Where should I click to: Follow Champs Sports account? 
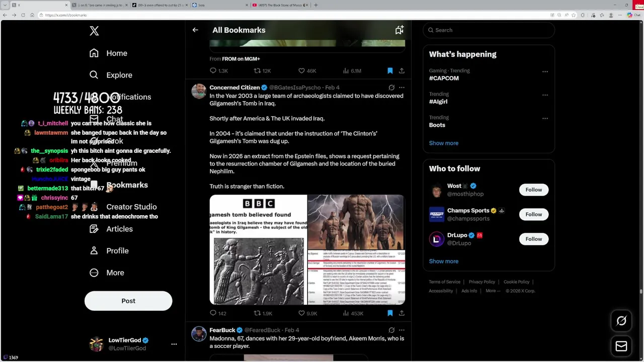pos(534,215)
